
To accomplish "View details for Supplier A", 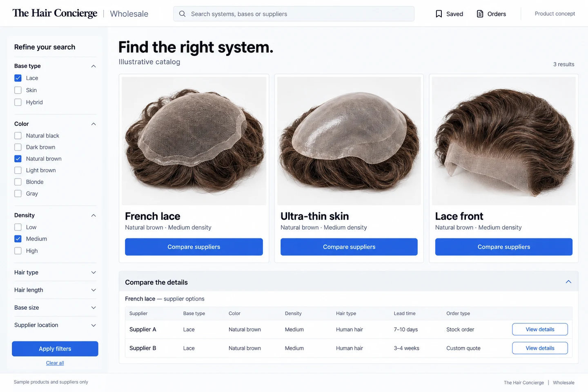I will pos(540,330).
